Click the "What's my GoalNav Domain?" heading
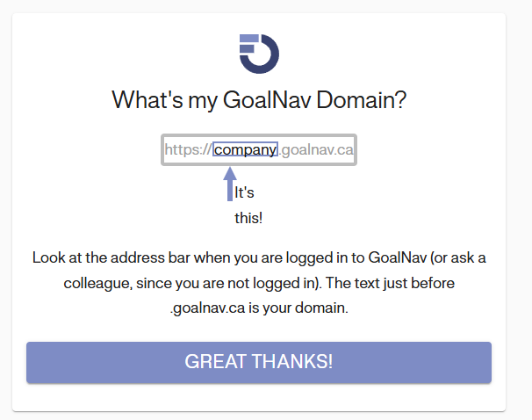 click(x=259, y=100)
